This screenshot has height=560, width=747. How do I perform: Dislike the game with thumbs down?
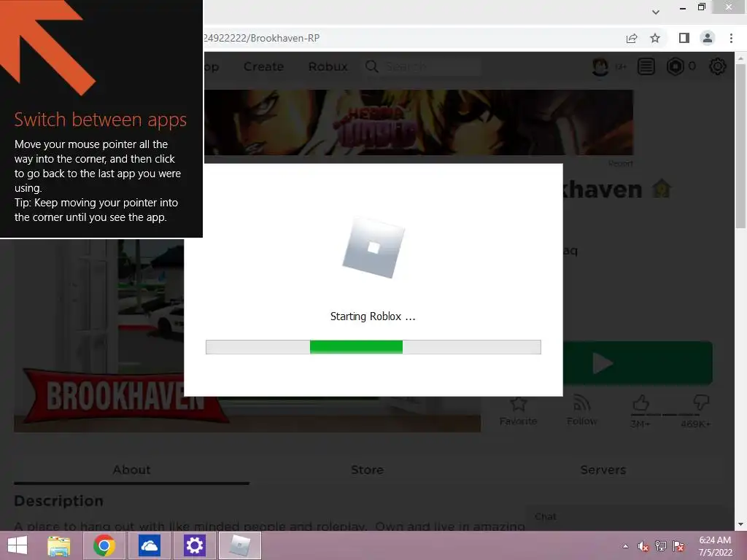tap(701, 404)
